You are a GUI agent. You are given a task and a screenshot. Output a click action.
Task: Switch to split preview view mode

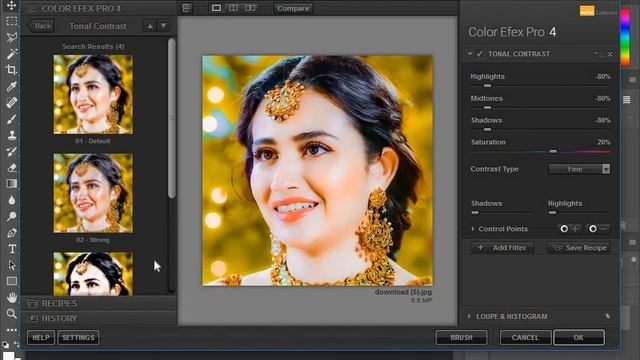coord(233,8)
